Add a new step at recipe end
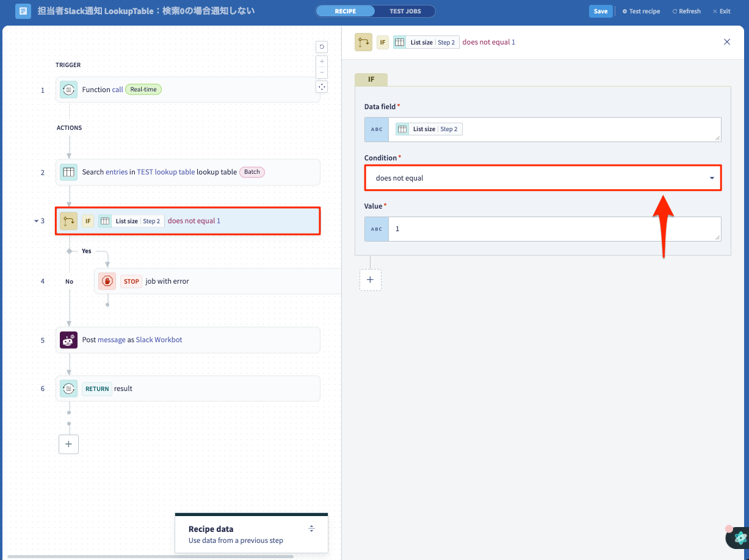The image size is (749, 560). click(68, 444)
